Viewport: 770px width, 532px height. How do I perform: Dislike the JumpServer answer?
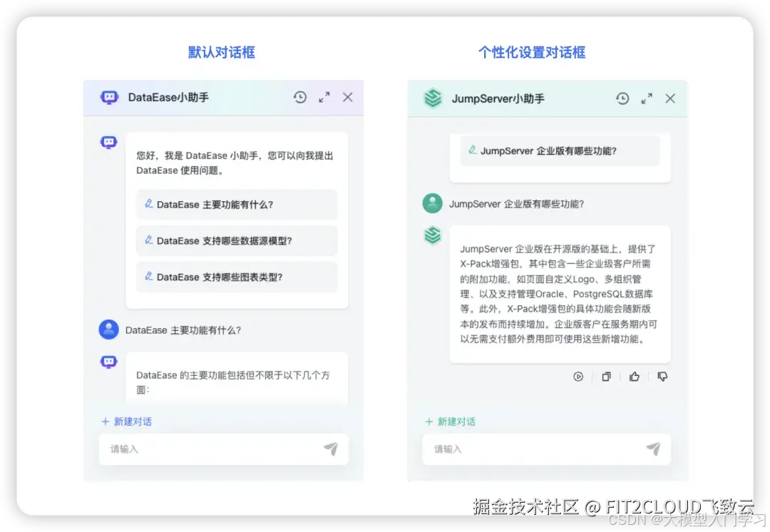point(662,377)
